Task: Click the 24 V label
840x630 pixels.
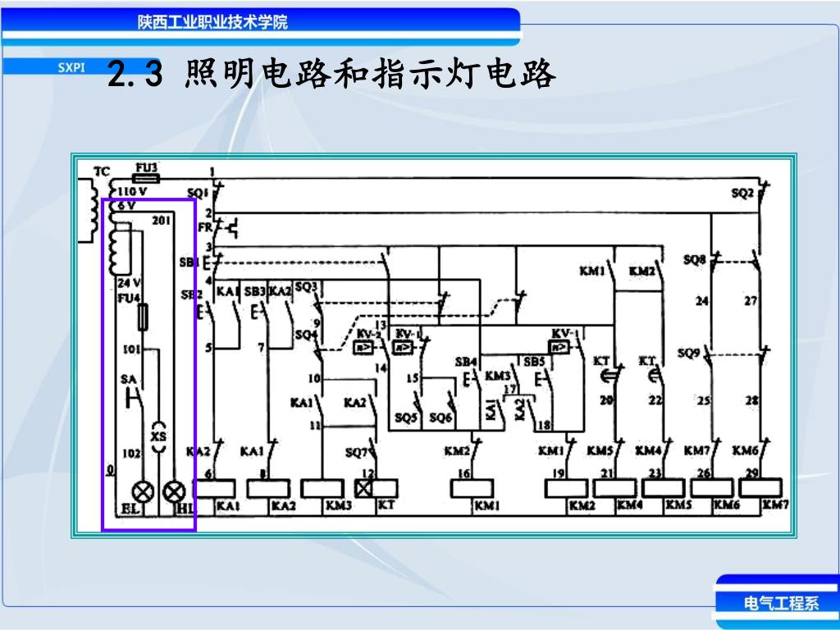Action: (129, 283)
